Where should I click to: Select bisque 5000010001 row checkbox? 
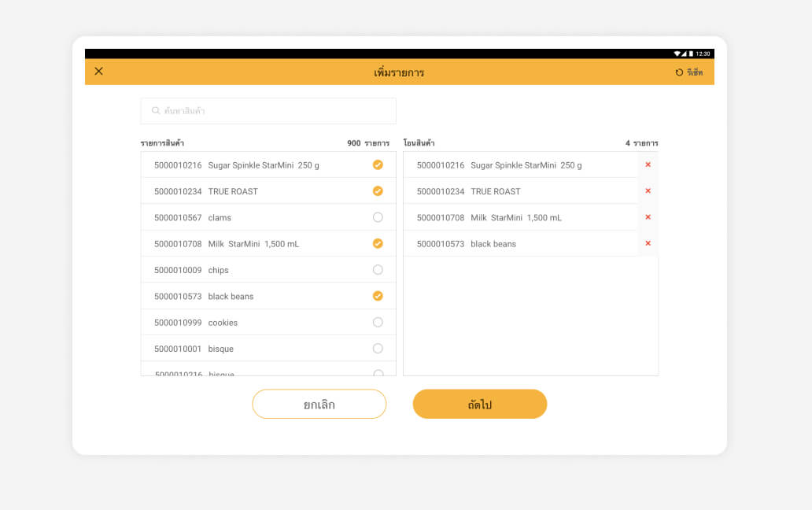(378, 349)
